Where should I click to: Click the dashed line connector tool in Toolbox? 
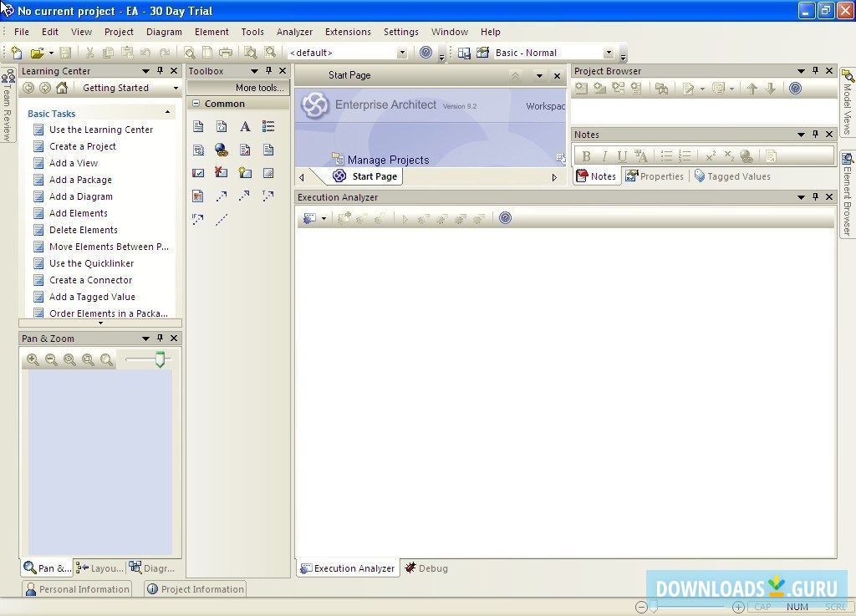tap(221, 219)
